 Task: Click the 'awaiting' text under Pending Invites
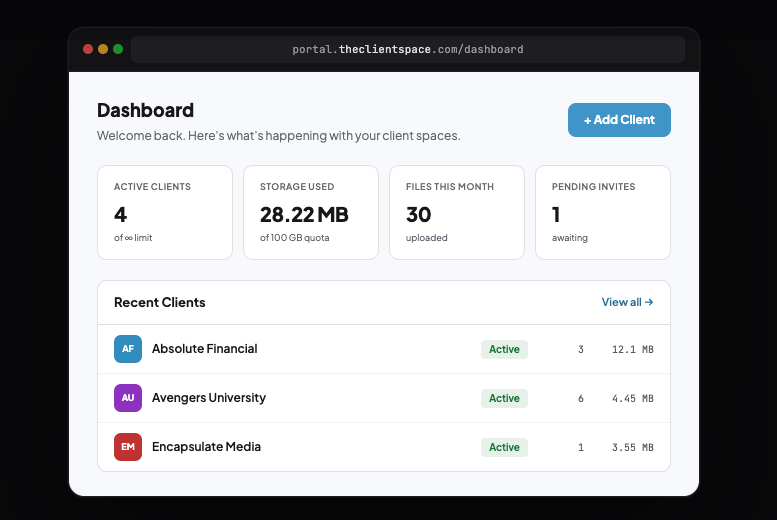tap(570, 238)
